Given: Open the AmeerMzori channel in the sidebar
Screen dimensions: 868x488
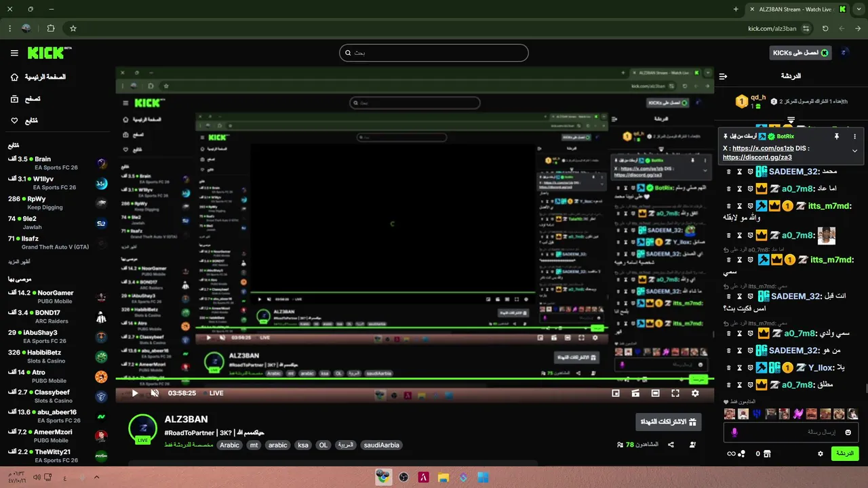Looking at the screenshot, I should (x=58, y=435).
